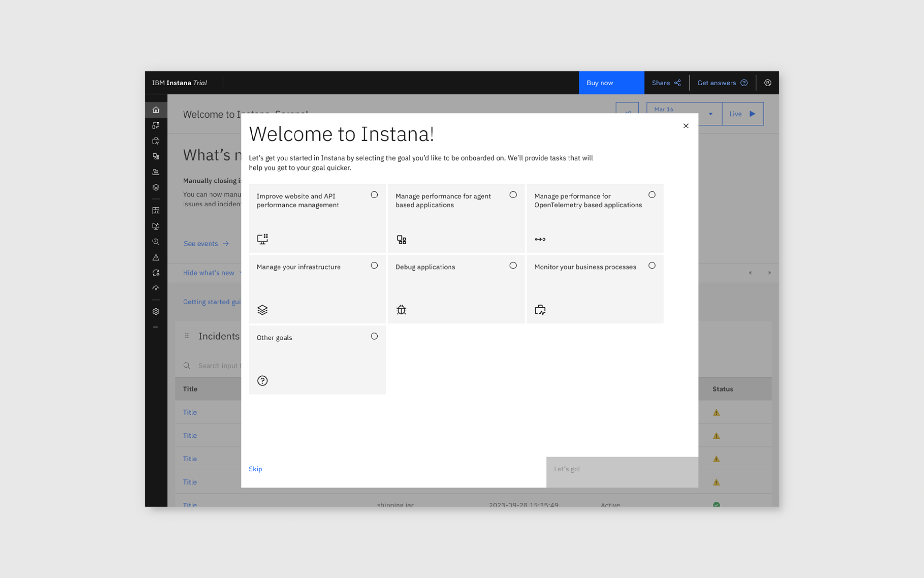Open the third Title link in Incidents table
Screen dimensions: 924x578
190,459
